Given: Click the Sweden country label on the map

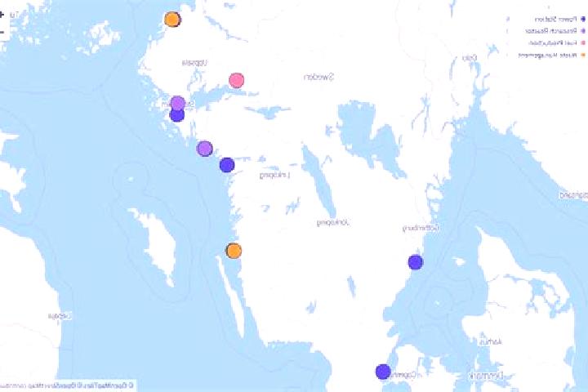Looking at the screenshot, I should pos(318,78).
